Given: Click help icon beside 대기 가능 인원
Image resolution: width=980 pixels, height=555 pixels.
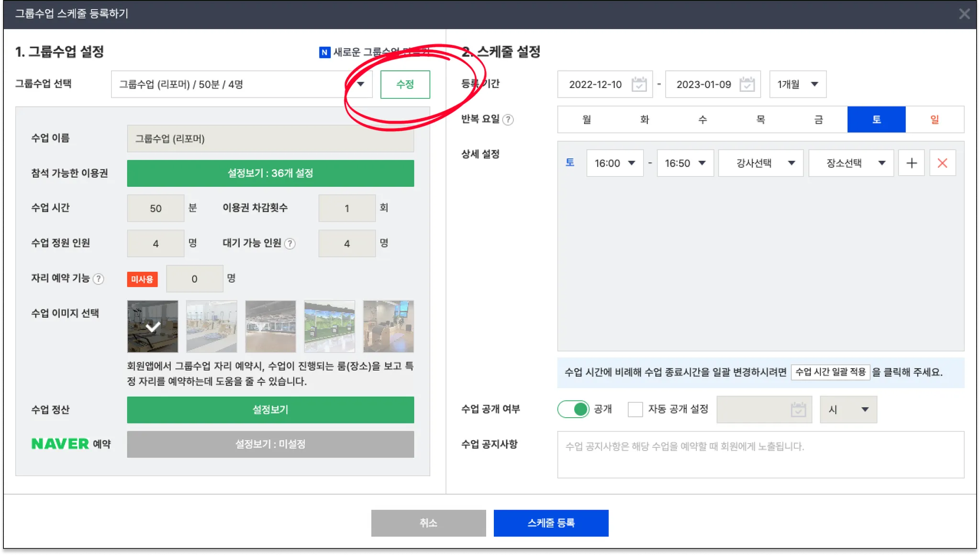Looking at the screenshot, I should [x=290, y=244].
